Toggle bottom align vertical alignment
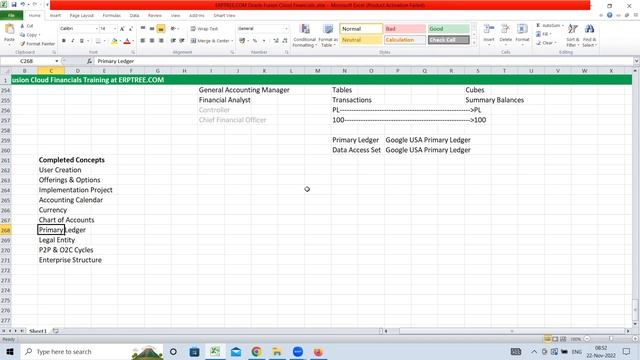 point(161,29)
